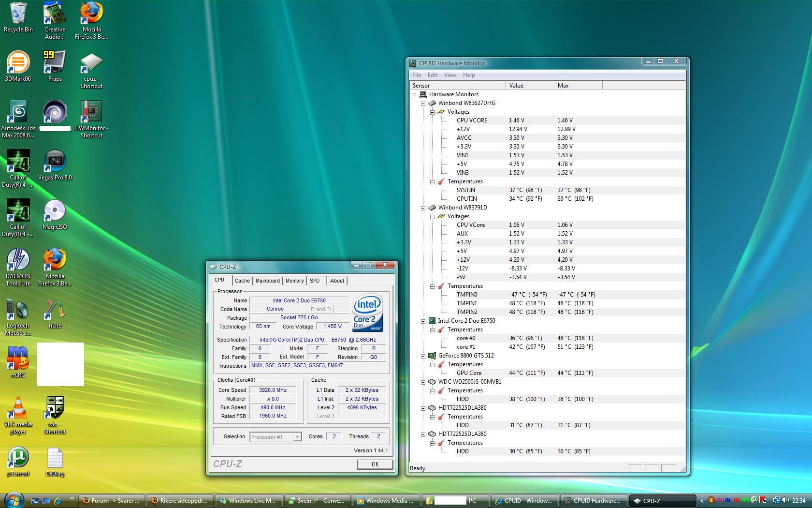Image resolution: width=812 pixels, height=508 pixels.
Task: Open the Recycle Bin desktop icon
Action: (x=18, y=17)
